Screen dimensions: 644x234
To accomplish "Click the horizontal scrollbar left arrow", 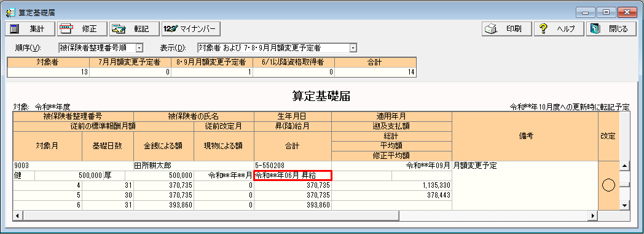I will point(17,215).
